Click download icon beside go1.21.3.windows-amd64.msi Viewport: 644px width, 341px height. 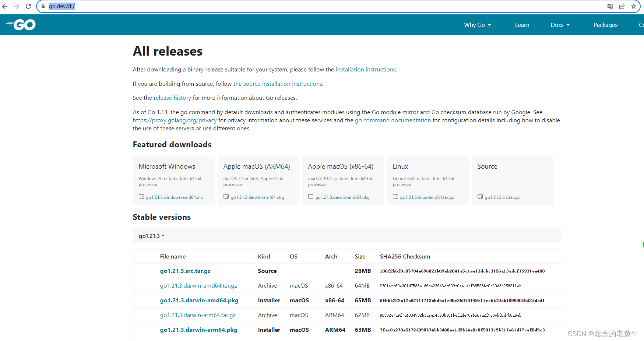141,197
